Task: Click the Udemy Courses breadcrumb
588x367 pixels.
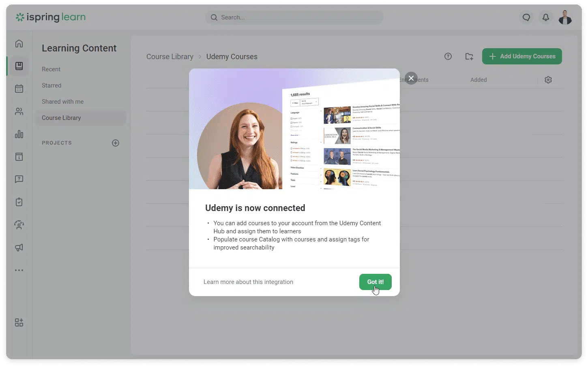Action: coord(232,57)
